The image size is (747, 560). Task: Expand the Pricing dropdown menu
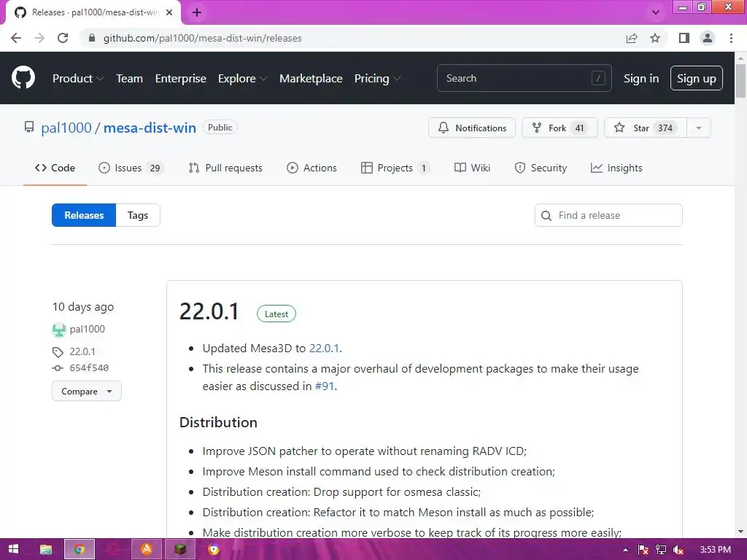pyautogui.click(x=377, y=78)
